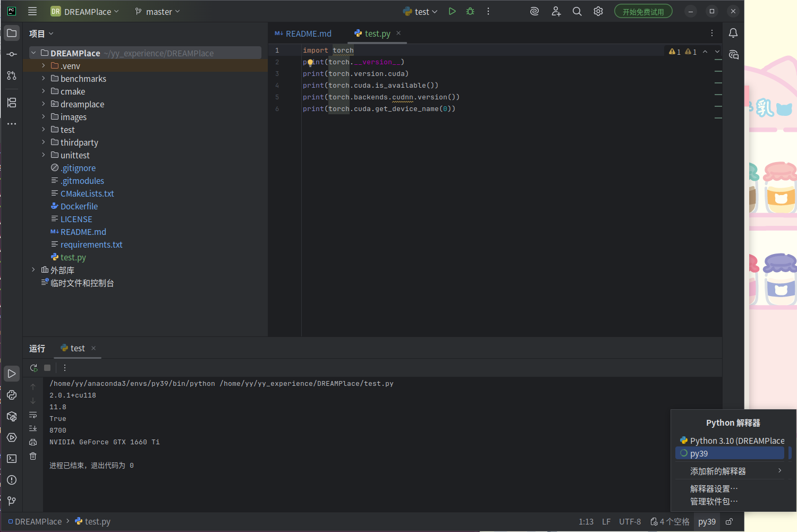Open the AI Assistant swirl icon
Viewport: 797px width, 532px height.
(x=535, y=11)
